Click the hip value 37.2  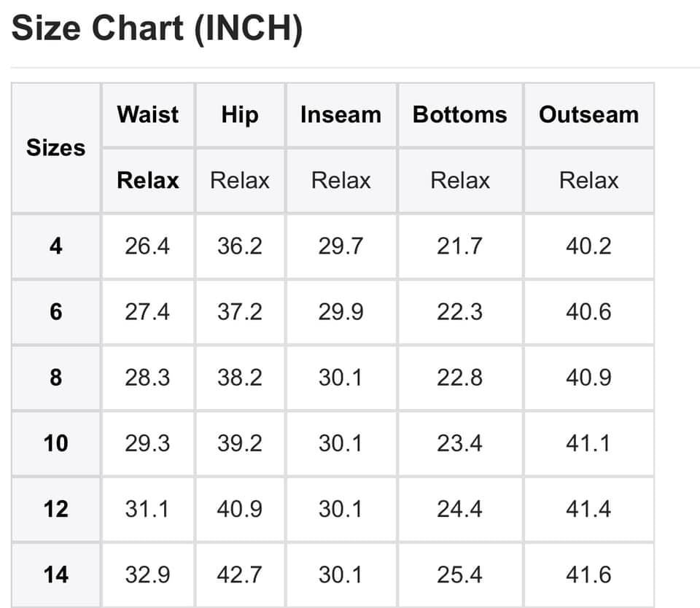point(240,311)
